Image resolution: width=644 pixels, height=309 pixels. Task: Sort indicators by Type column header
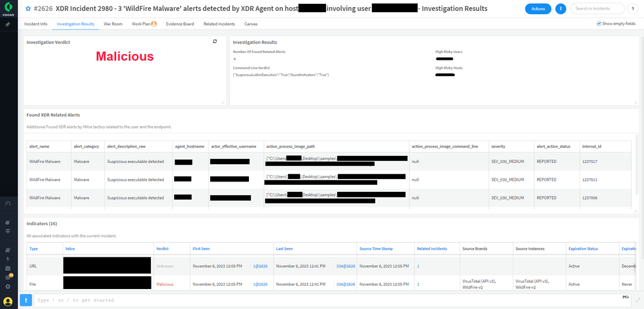34,248
